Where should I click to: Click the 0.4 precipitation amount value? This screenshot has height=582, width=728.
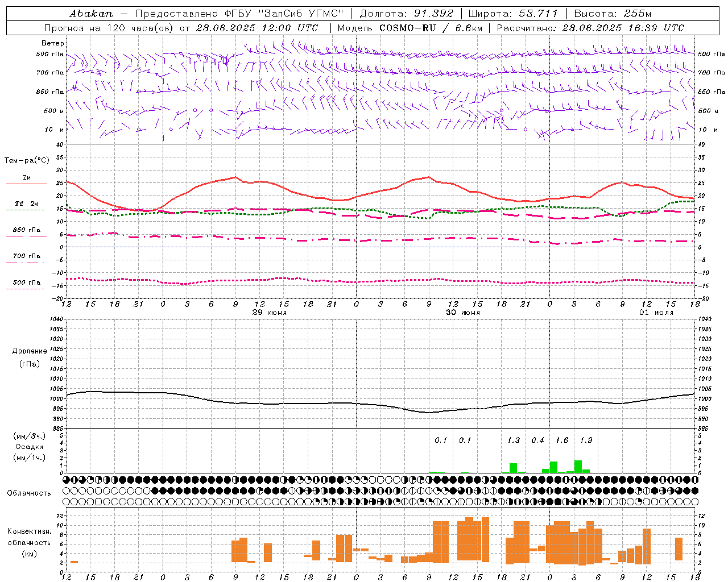click(x=538, y=440)
